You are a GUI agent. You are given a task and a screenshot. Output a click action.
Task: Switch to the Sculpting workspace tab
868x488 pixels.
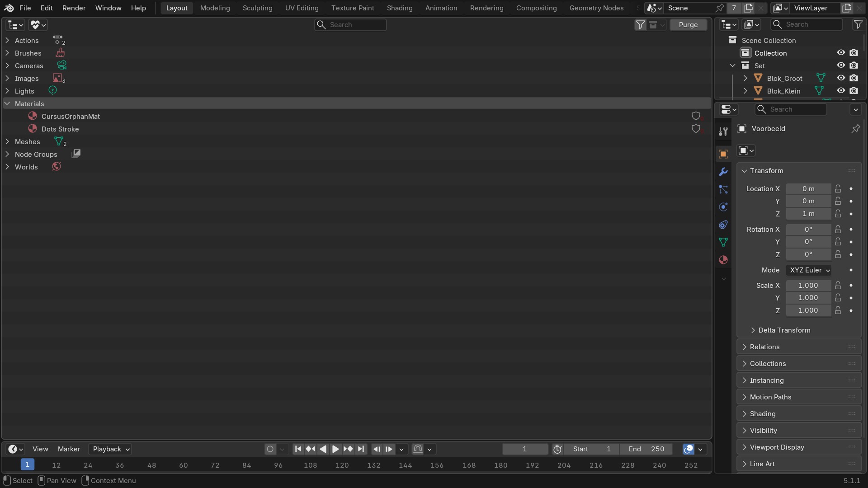pyautogui.click(x=257, y=8)
